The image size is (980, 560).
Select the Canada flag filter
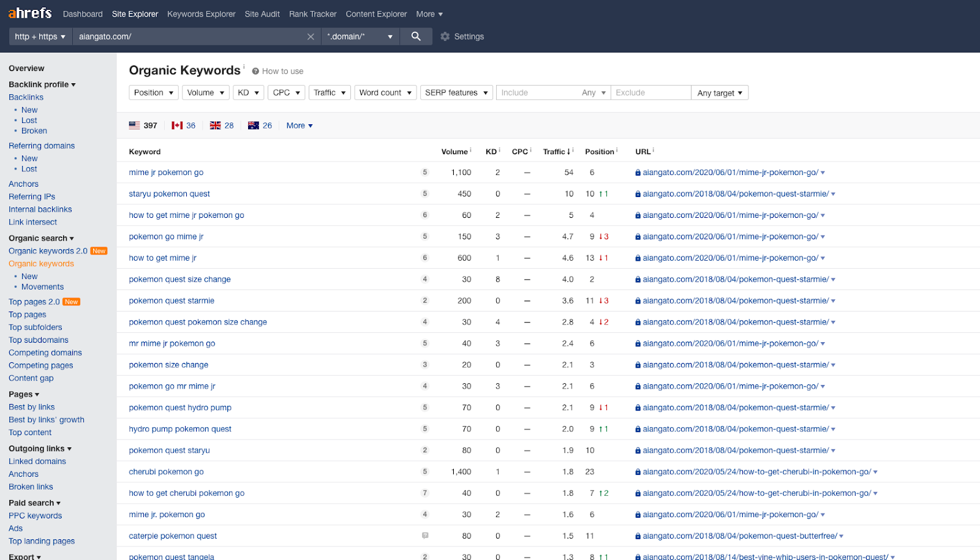[x=184, y=125]
